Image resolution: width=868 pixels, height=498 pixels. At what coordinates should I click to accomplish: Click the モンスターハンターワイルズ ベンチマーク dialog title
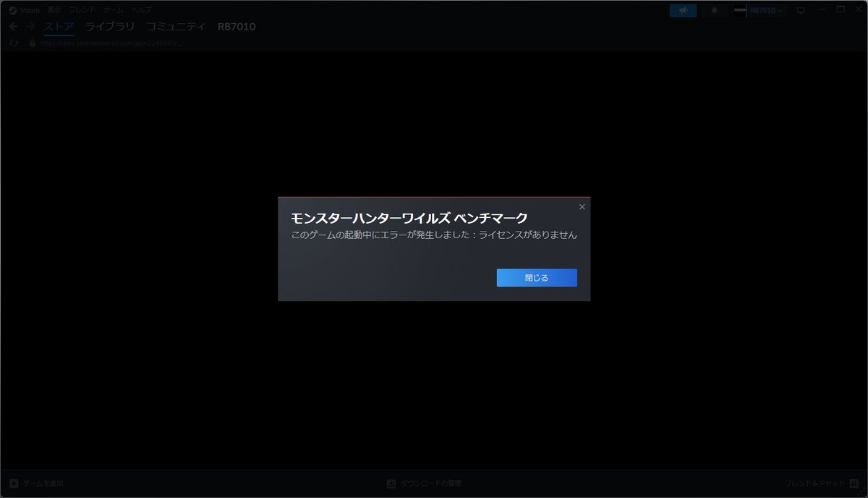pyautogui.click(x=409, y=218)
